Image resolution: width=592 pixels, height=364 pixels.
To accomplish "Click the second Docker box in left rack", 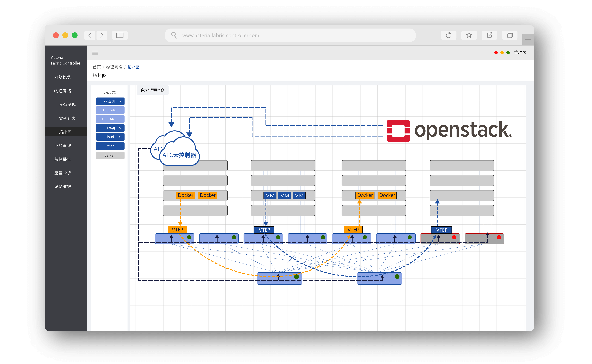I will coord(208,195).
